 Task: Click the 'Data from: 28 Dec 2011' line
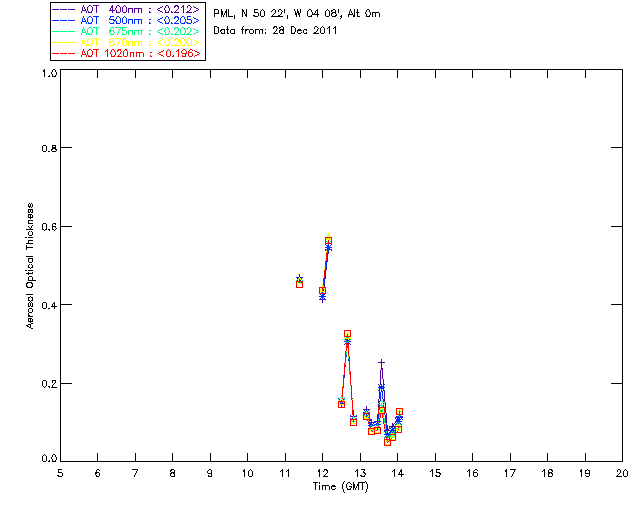(275, 30)
